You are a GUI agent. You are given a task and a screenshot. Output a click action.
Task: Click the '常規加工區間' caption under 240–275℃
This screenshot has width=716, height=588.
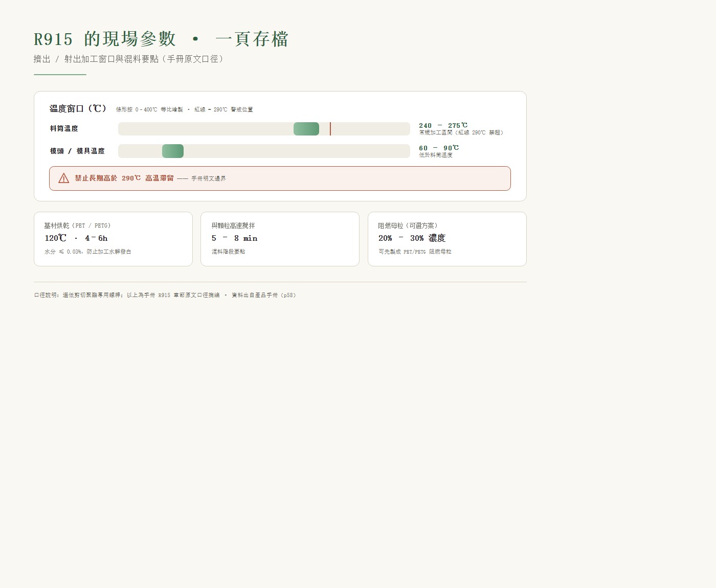(436, 132)
